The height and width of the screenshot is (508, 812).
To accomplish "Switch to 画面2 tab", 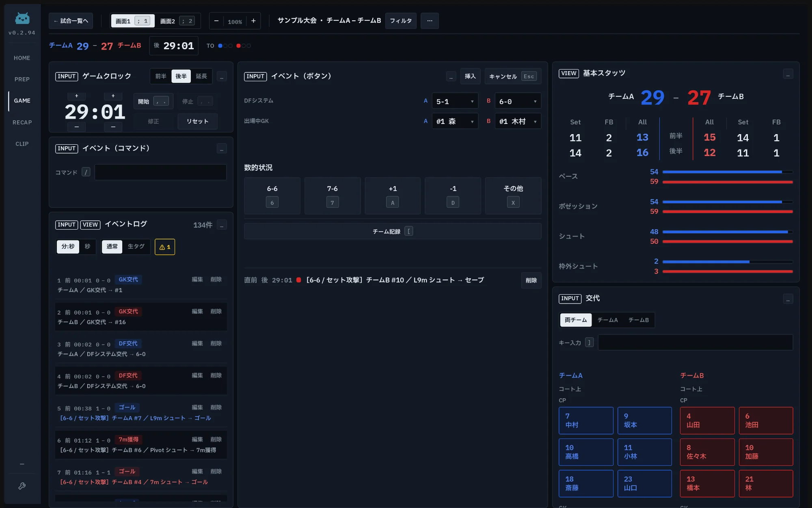I will click(177, 21).
